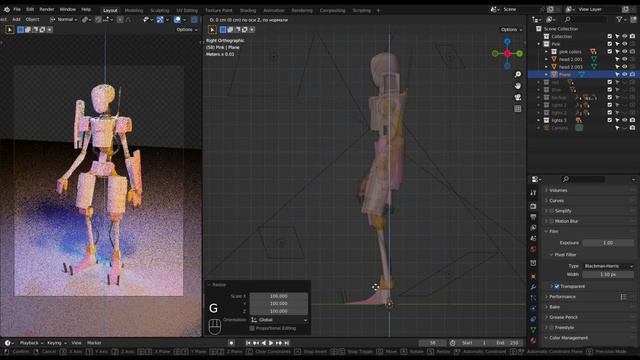Click the red X axis navigation gizmo ball

tap(507, 53)
